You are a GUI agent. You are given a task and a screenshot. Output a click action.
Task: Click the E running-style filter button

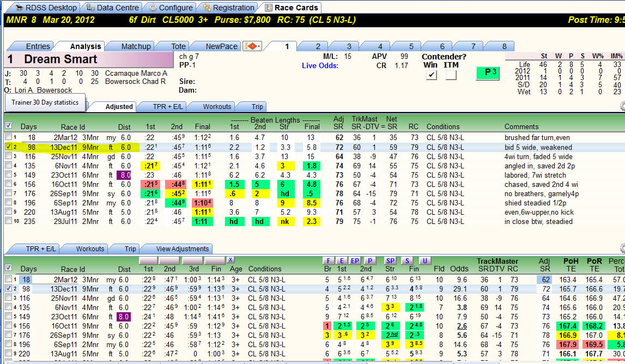[342, 261]
